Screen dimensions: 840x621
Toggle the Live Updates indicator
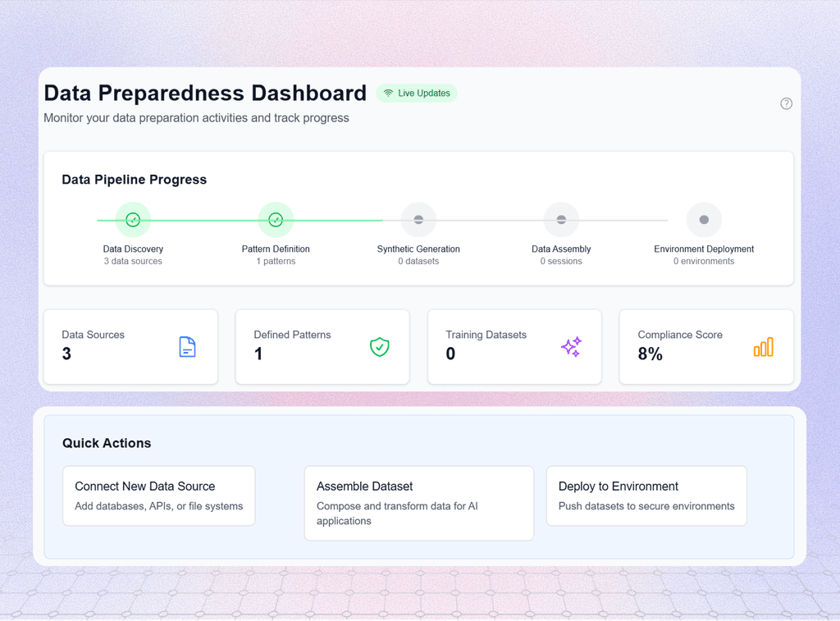point(416,93)
